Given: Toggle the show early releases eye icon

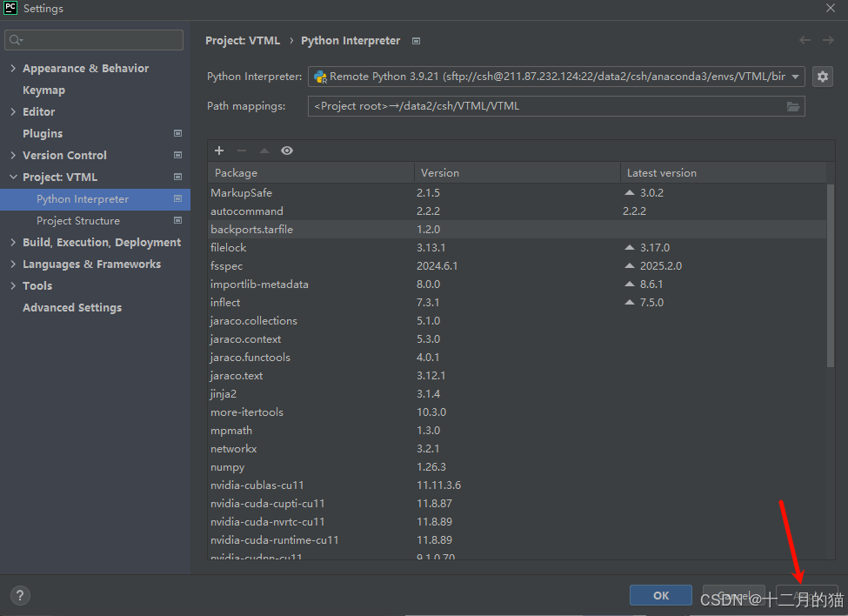Looking at the screenshot, I should click(287, 151).
